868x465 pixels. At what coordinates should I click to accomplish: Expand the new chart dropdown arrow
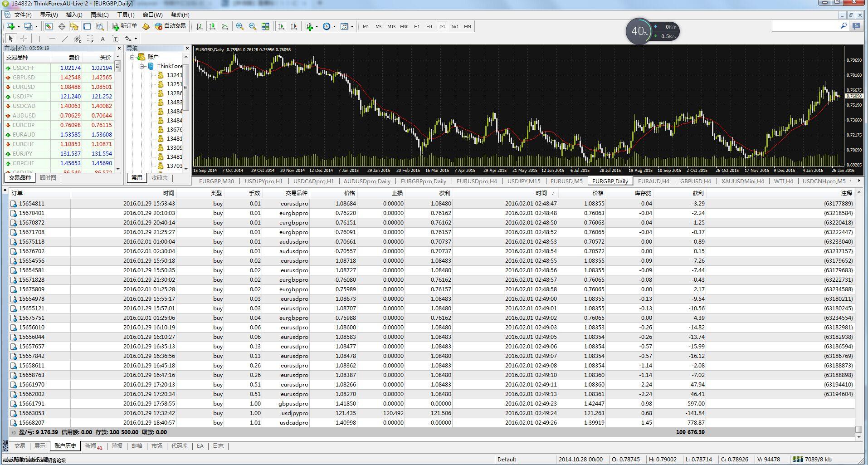point(18,26)
